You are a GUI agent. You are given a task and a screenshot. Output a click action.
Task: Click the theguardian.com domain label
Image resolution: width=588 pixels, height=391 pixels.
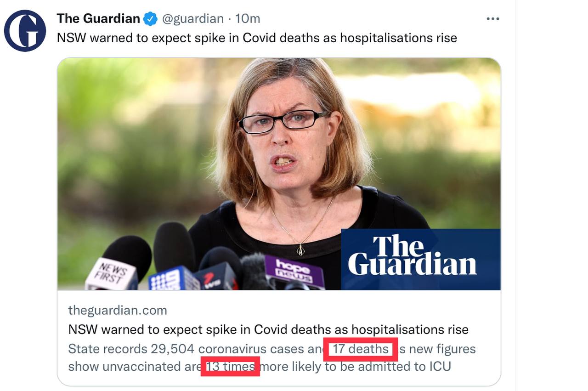118,311
